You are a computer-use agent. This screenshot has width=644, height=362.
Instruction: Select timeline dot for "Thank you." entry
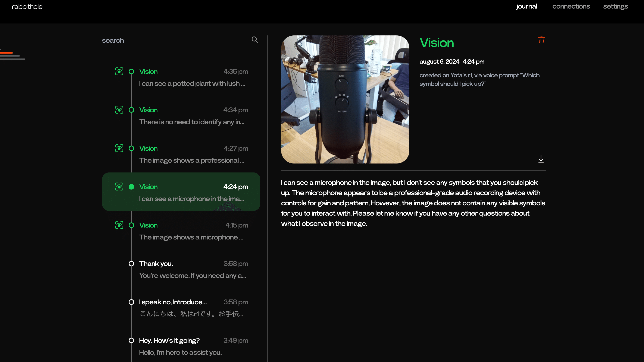click(131, 264)
